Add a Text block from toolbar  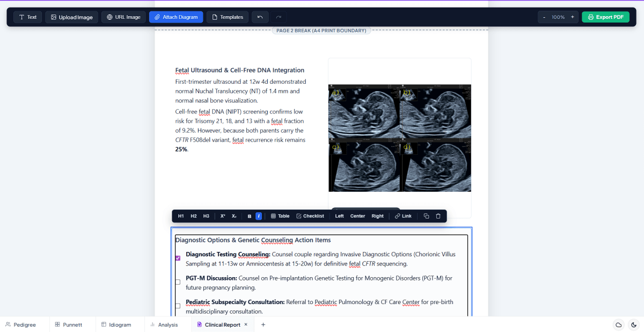[x=27, y=17]
